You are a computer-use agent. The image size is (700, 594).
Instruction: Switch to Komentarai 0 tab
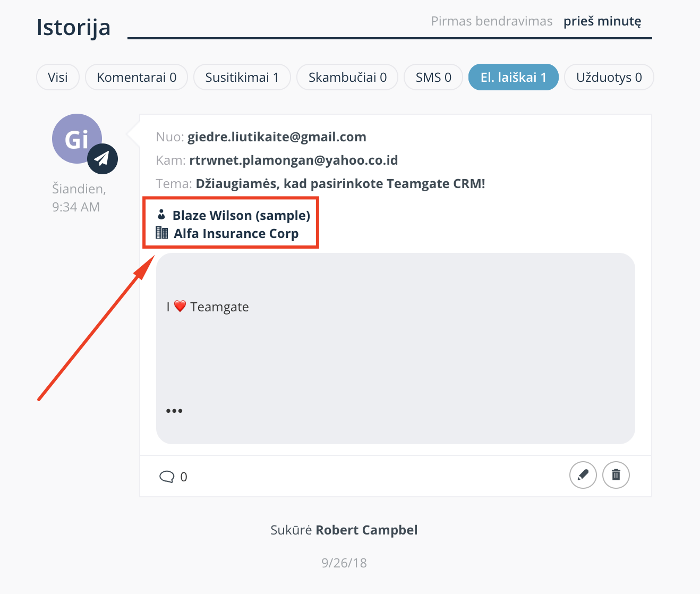[x=136, y=78]
